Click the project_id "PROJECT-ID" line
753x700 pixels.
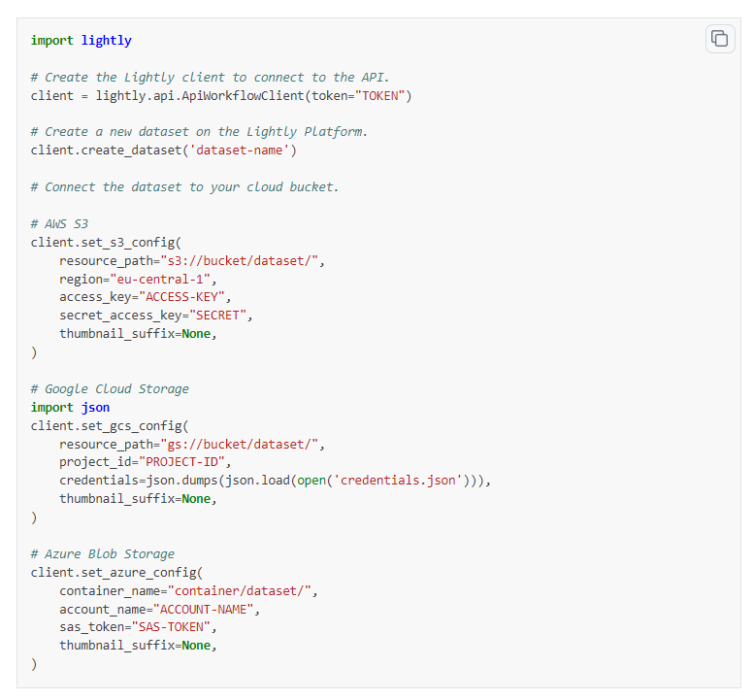pyautogui.click(x=145, y=462)
